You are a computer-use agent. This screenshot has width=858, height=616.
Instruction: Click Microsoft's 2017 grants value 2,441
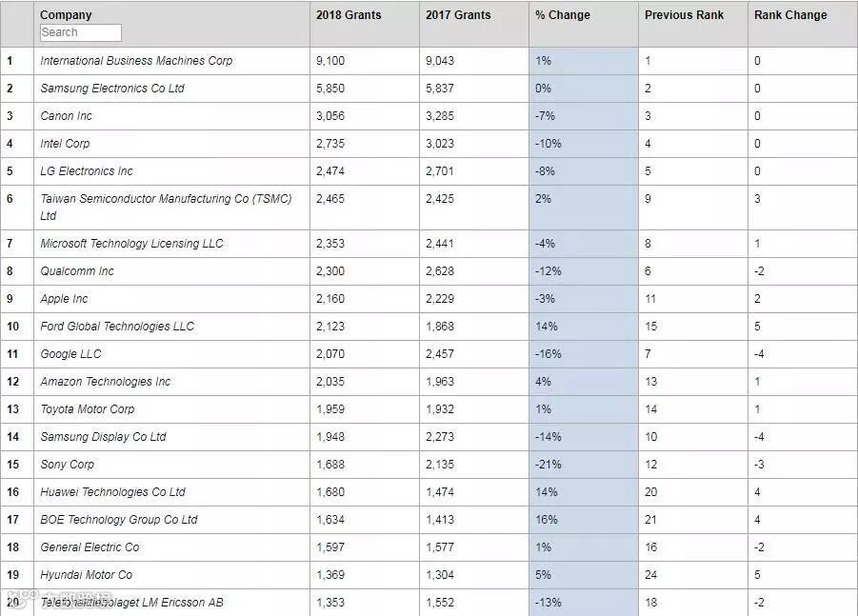(x=440, y=244)
